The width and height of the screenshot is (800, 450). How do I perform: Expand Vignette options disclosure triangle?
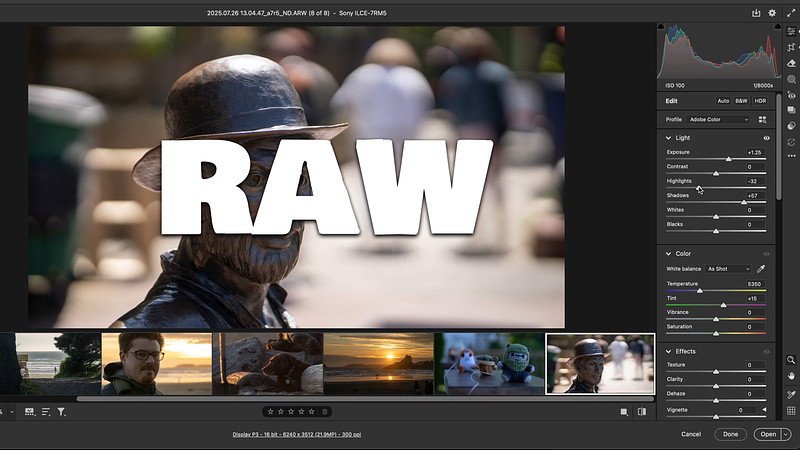click(764, 410)
